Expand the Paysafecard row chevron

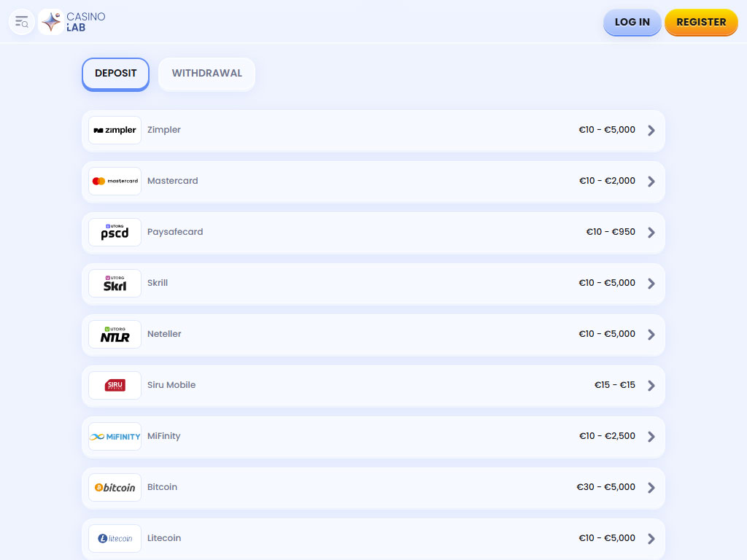coord(651,233)
